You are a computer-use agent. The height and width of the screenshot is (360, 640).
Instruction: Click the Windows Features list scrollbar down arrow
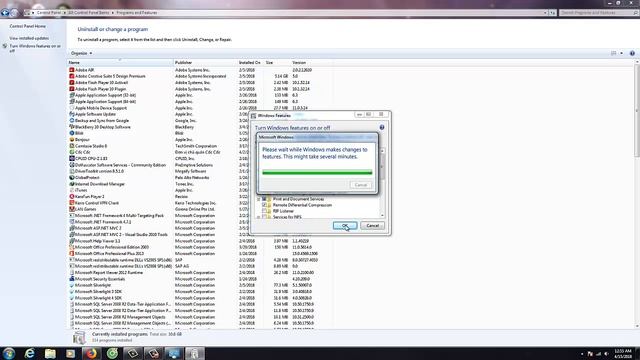coord(382,215)
